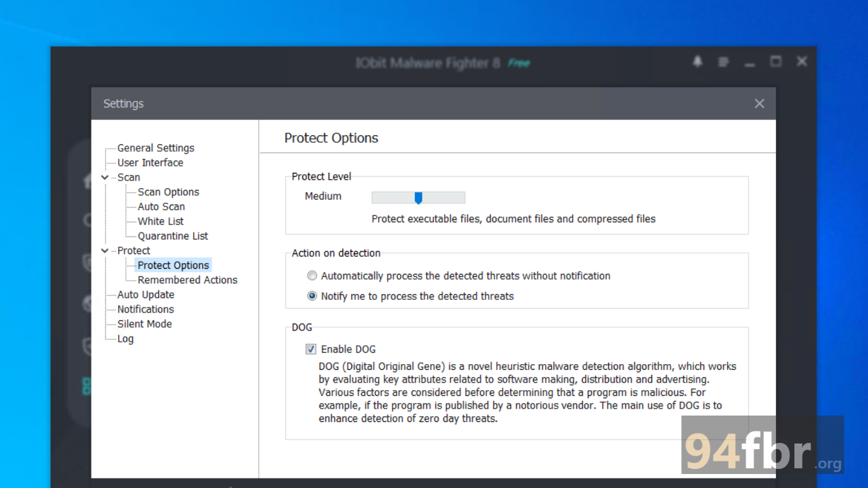Open notifications bell in IObit main window

point(698,62)
